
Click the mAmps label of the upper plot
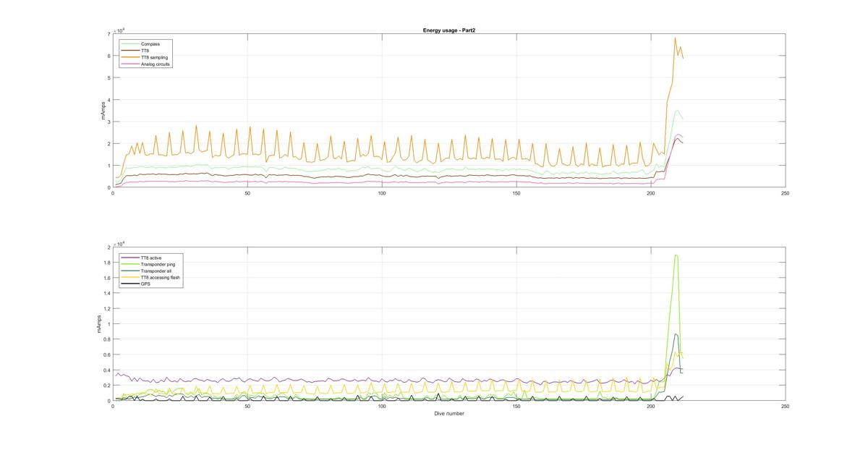(104, 111)
